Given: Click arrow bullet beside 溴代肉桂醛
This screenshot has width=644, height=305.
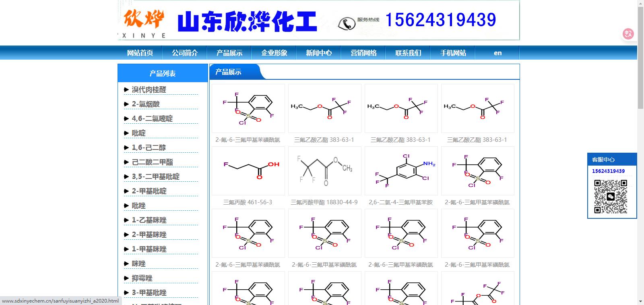Looking at the screenshot, I should (x=126, y=90).
